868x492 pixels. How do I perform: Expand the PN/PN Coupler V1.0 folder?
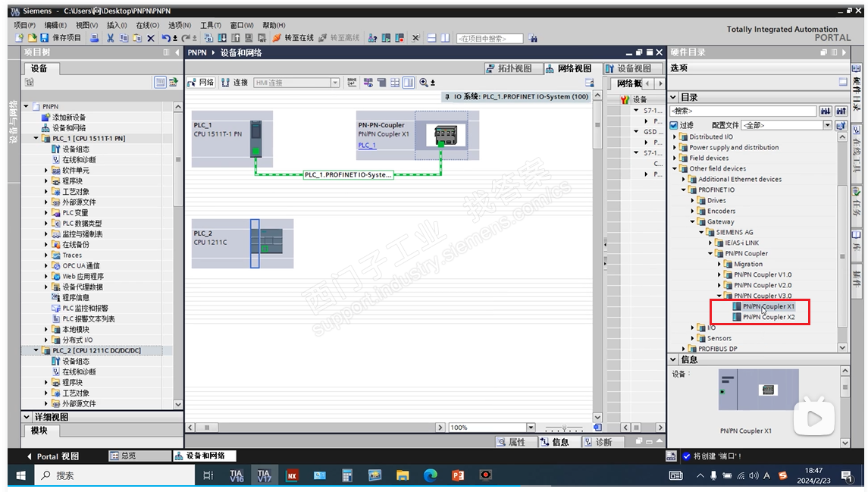pyautogui.click(x=719, y=274)
